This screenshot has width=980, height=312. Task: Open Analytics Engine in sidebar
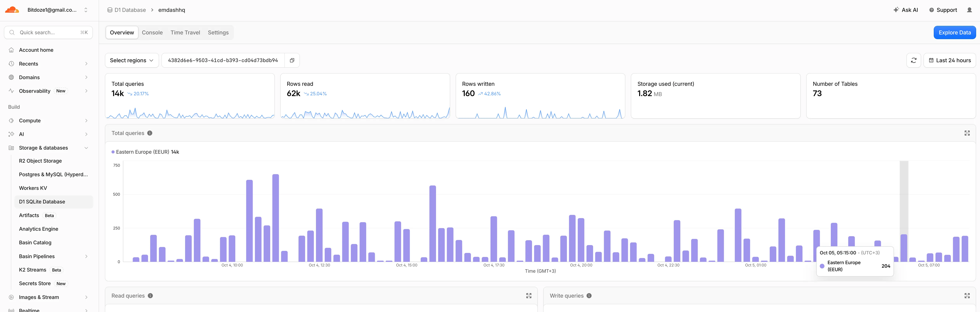click(38, 229)
